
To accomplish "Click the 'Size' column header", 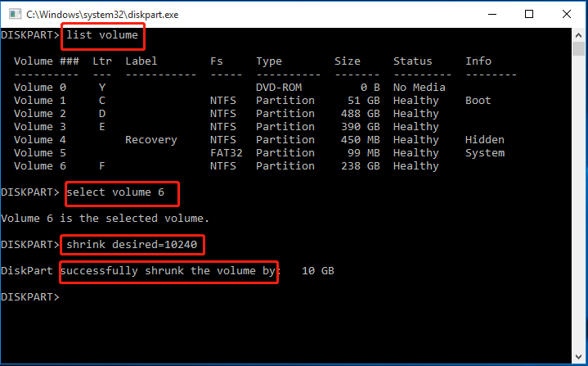I will click(348, 61).
